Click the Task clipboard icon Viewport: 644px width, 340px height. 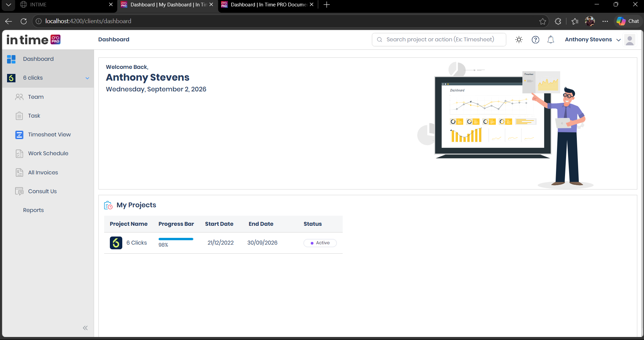click(x=19, y=116)
